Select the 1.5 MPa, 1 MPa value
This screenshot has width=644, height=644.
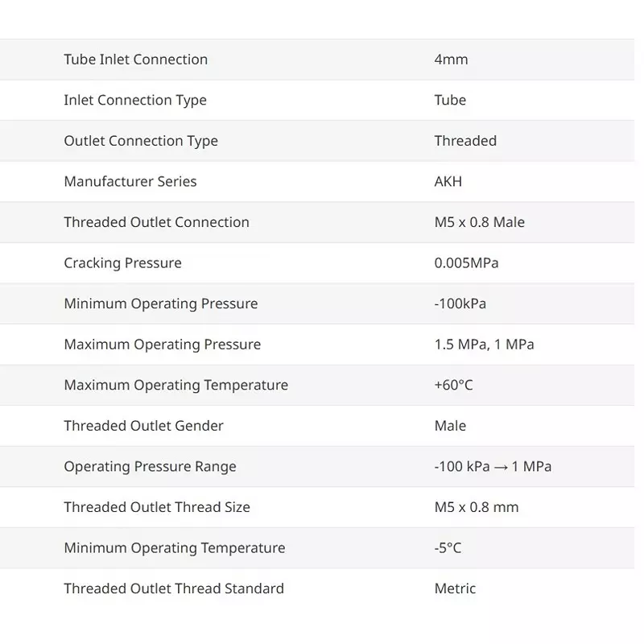tap(484, 345)
